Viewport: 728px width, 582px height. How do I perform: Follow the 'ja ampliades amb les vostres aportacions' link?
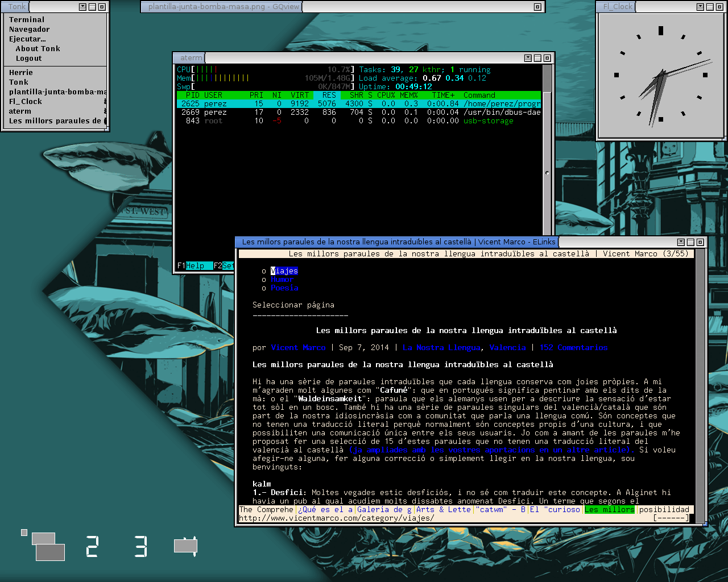tap(491, 450)
